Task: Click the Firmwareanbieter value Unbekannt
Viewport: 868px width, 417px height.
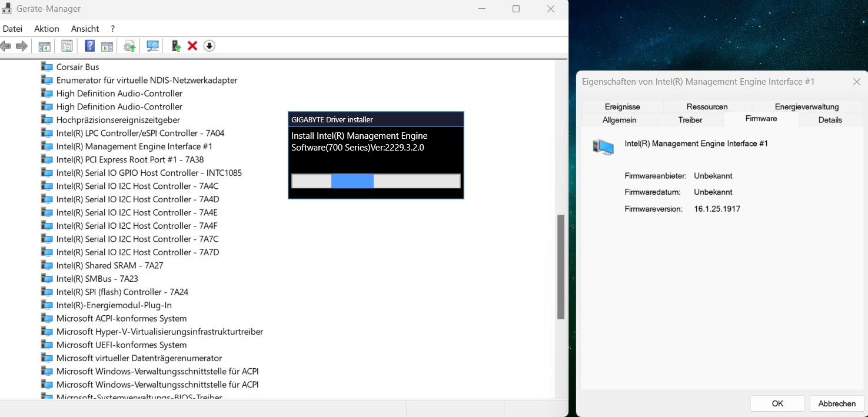Action: [713, 176]
